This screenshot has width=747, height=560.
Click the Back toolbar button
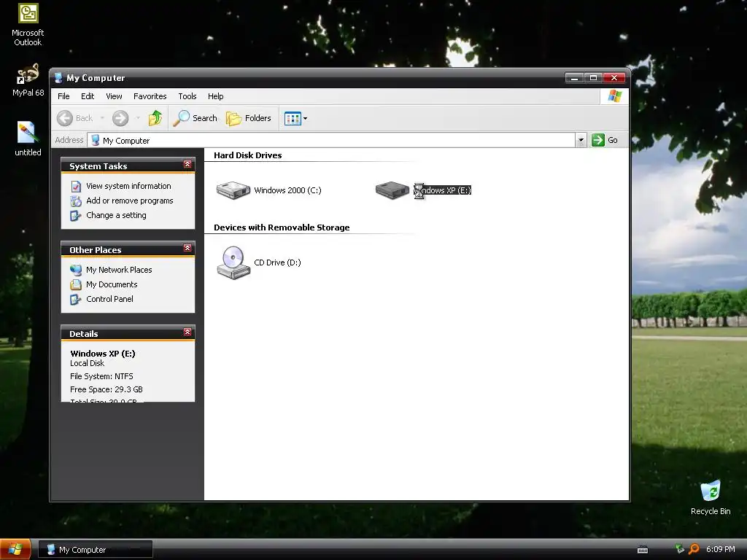click(x=75, y=118)
